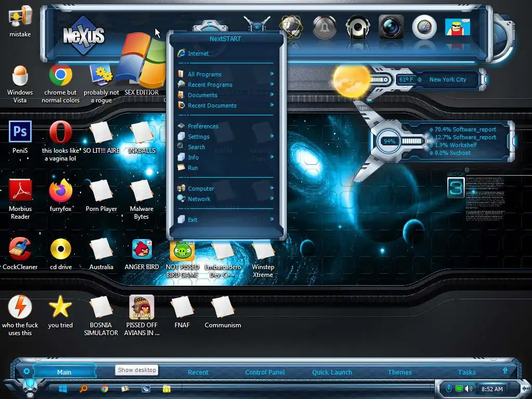Open the camera lens icon in dock
The height and width of the screenshot is (399, 532).
click(391, 27)
